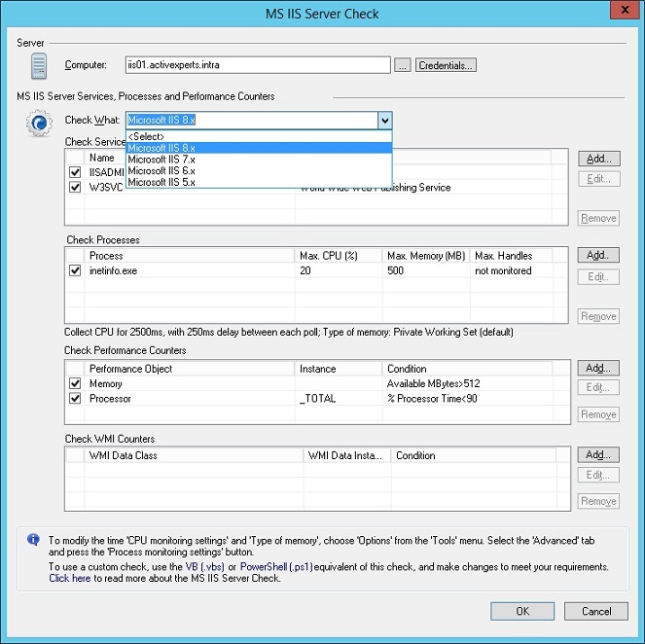Open the VB (.vbs) link
Image resolution: width=645 pixels, height=644 pixels.
[205, 567]
